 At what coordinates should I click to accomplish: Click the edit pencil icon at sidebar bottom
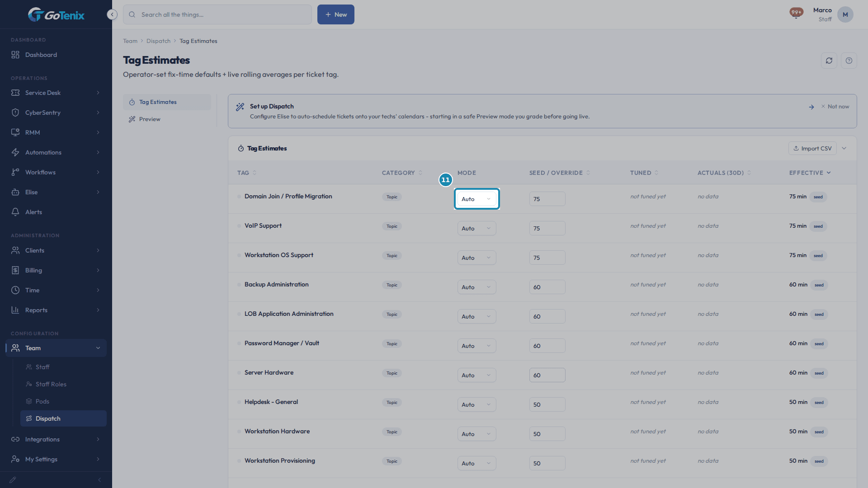pos(13,480)
